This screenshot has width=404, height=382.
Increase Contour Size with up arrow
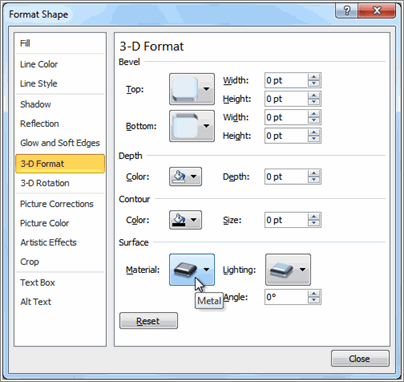[x=314, y=217]
